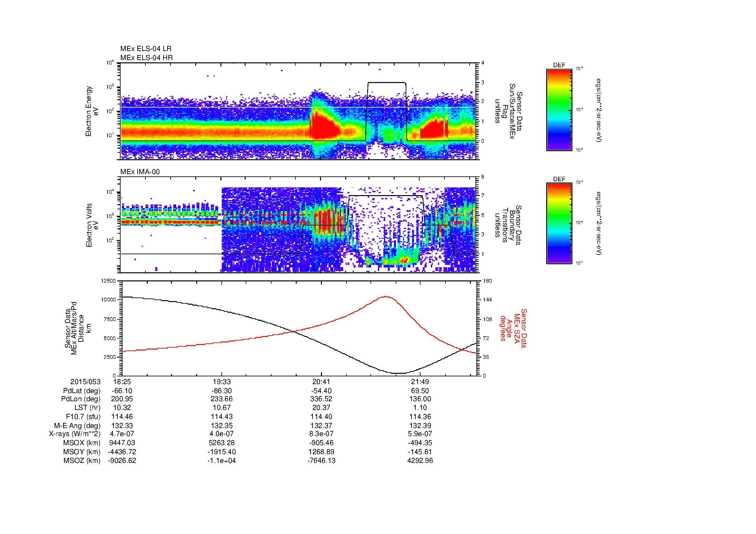
Task: Click the PdLat value -86.30
Action: (222, 391)
